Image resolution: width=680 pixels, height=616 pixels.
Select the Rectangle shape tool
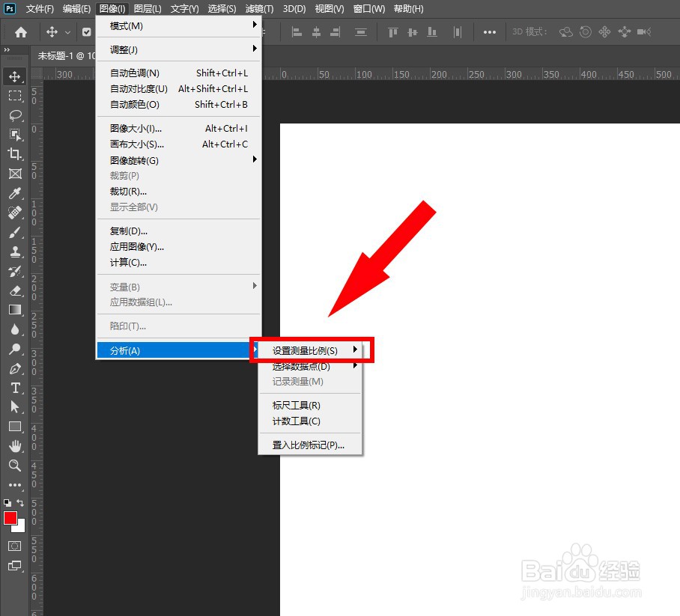[15, 427]
